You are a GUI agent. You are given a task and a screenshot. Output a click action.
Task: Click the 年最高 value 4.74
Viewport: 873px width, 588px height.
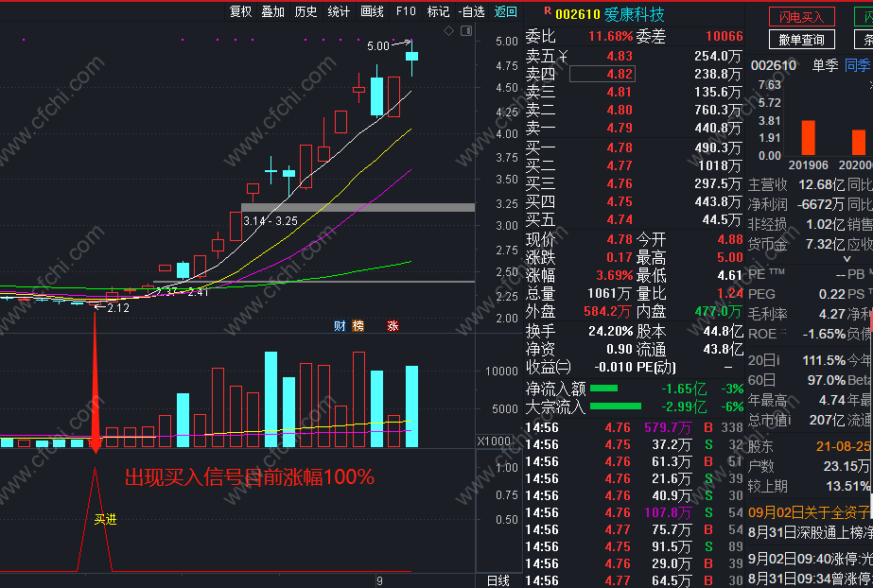point(831,401)
